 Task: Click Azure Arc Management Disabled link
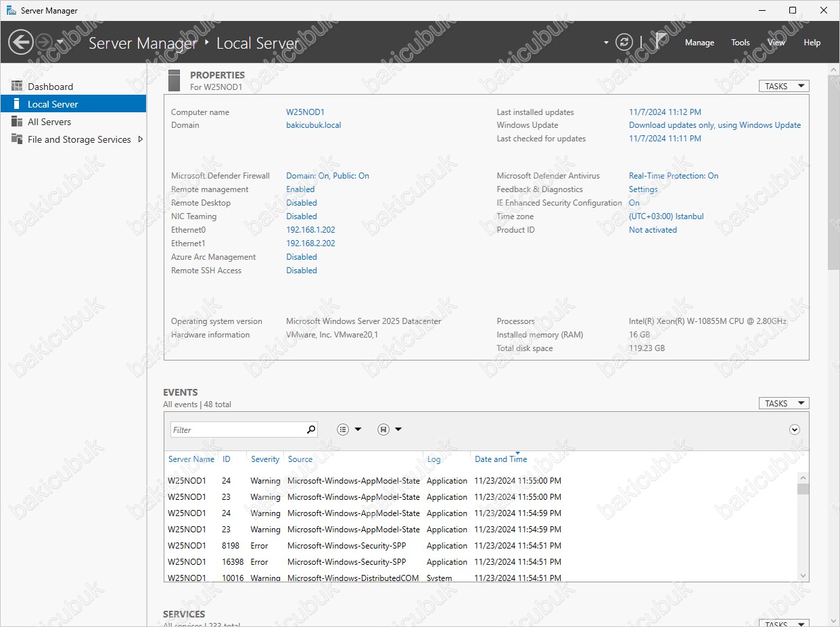pos(302,257)
